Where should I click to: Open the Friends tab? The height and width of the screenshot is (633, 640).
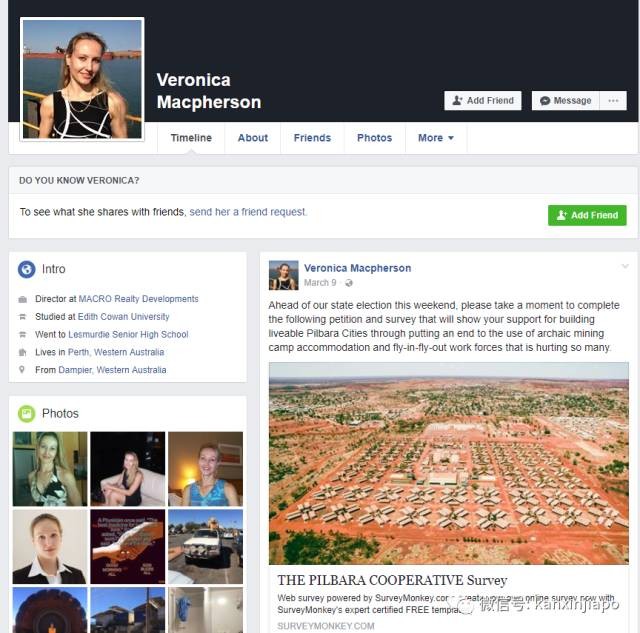pyautogui.click(x=312, y=138)
